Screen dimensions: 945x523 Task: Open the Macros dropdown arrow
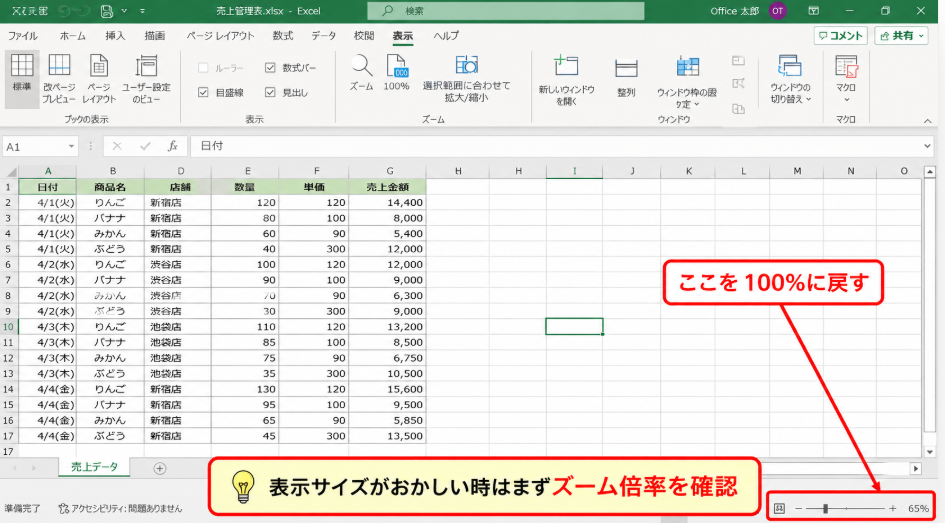846,99
